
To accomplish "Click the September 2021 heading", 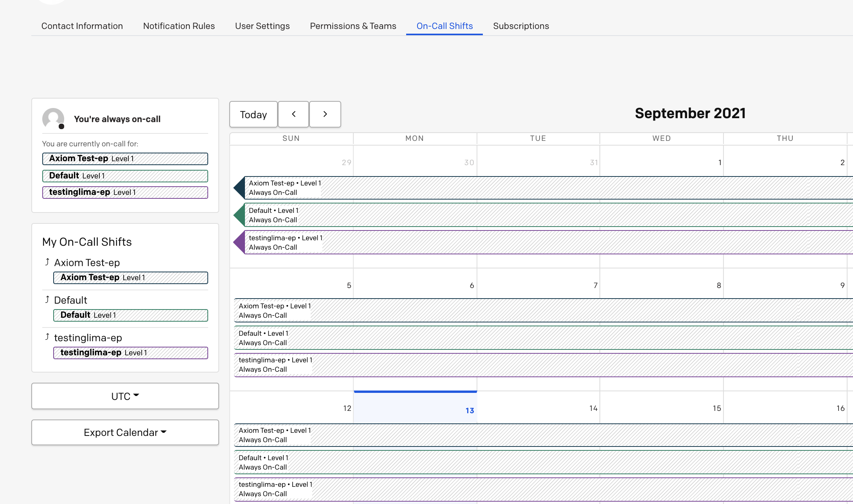I will coord(690,113).
